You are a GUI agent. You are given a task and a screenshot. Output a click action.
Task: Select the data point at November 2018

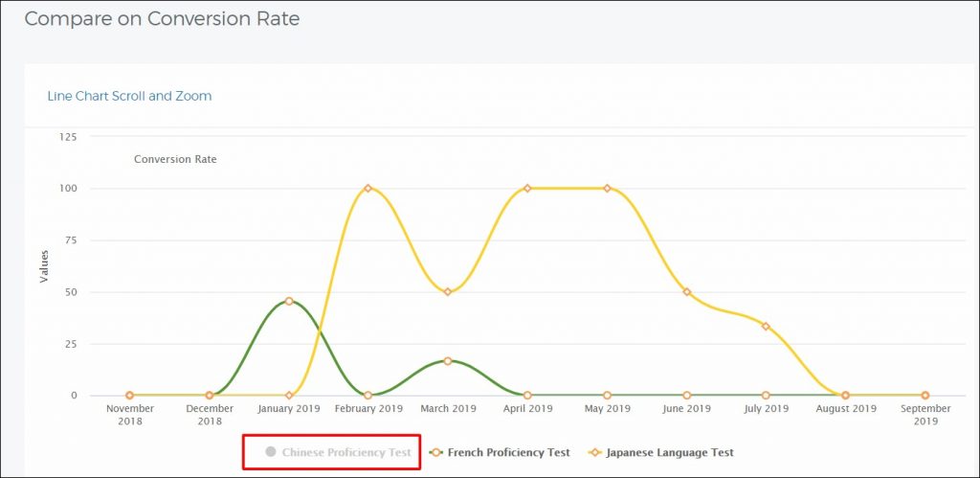pyautogui.click(x=129, y=396)
